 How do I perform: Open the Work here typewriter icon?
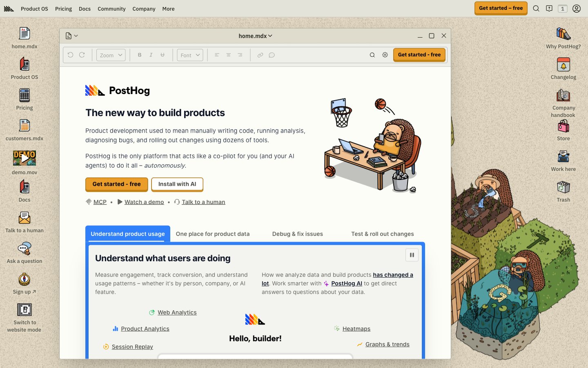563,161
